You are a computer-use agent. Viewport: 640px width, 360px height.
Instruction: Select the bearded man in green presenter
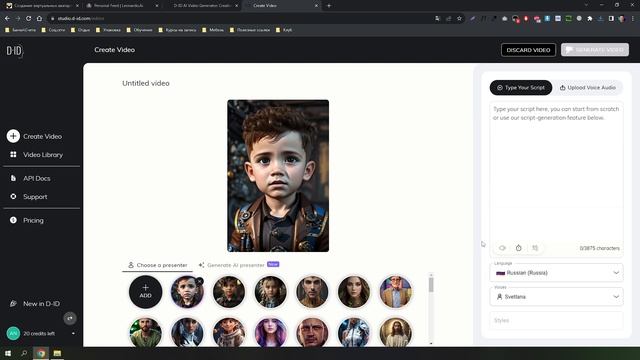pos(145,332)
